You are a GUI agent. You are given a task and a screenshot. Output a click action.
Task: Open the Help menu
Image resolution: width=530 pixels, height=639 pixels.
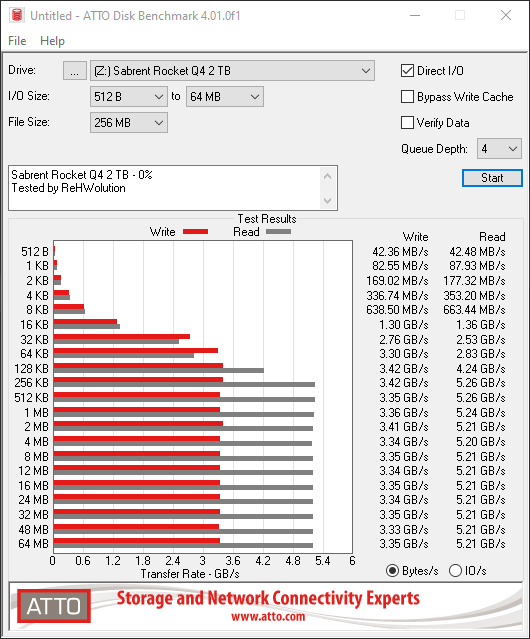pyautogui.click(x=52, y=41)
